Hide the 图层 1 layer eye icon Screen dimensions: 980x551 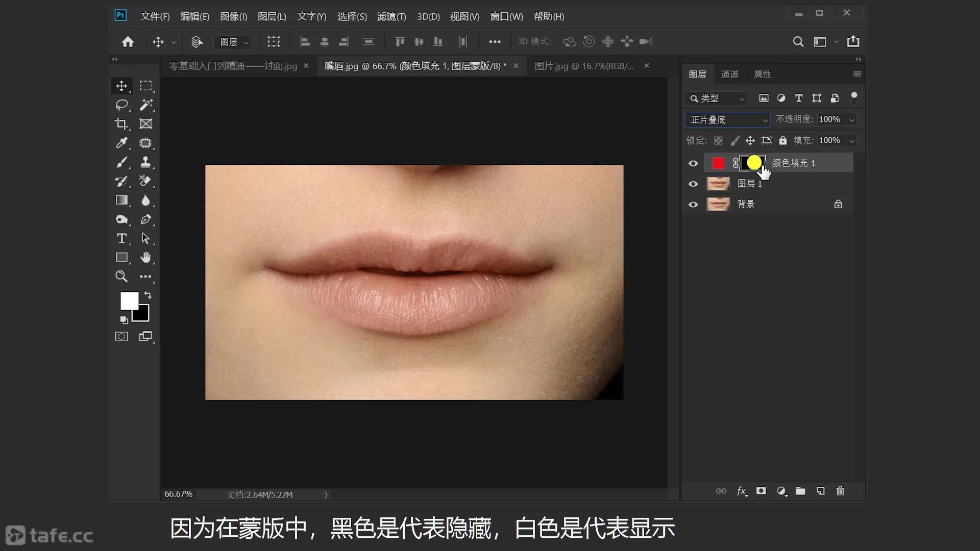point(693,184)
